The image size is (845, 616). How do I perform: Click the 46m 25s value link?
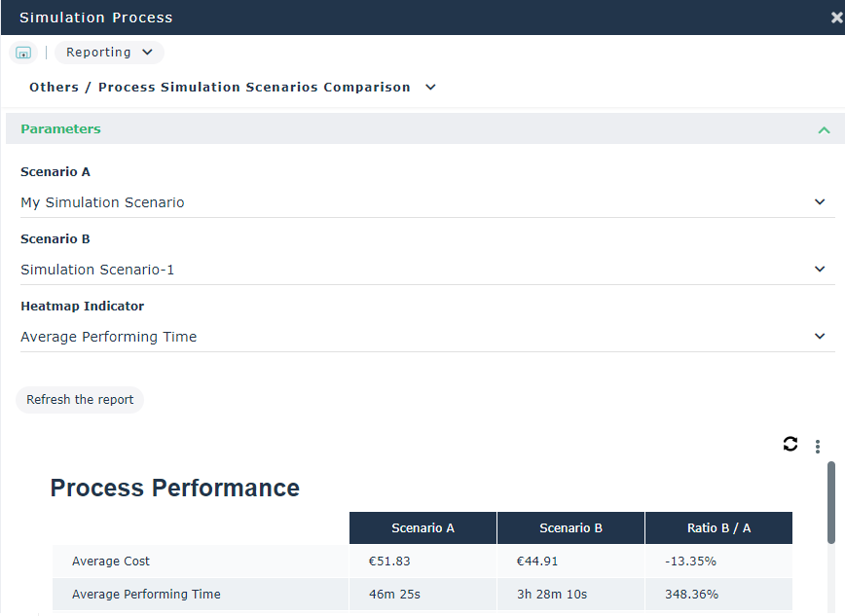392,595
